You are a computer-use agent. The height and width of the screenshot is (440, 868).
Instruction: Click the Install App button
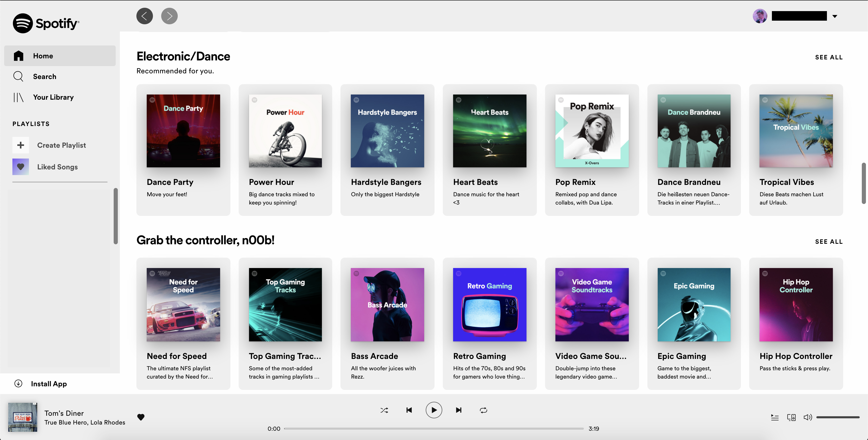pyautogui.click(x=49, y=384)
